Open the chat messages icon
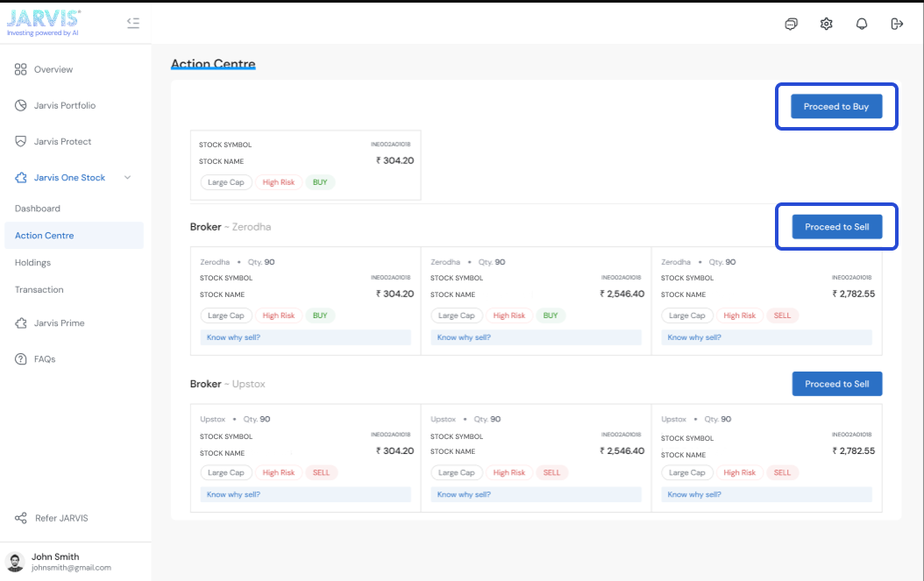 click(x=791, y=24)
